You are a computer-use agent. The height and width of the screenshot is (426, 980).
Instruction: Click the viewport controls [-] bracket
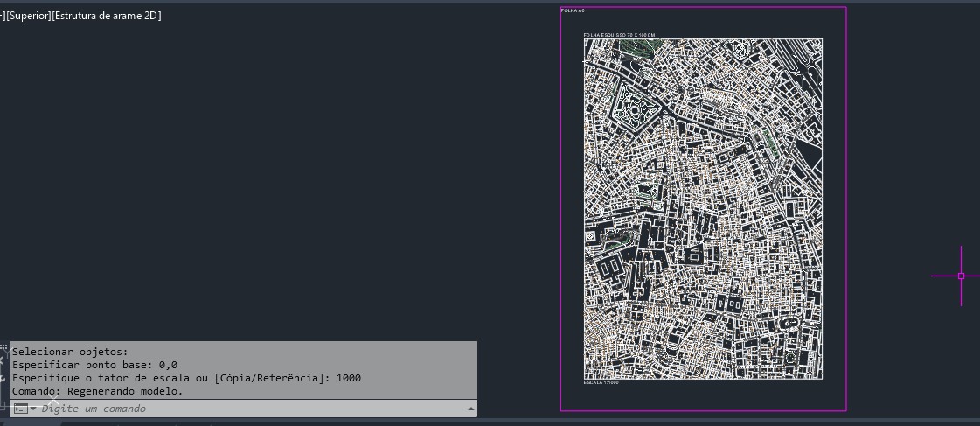[3, 16]
